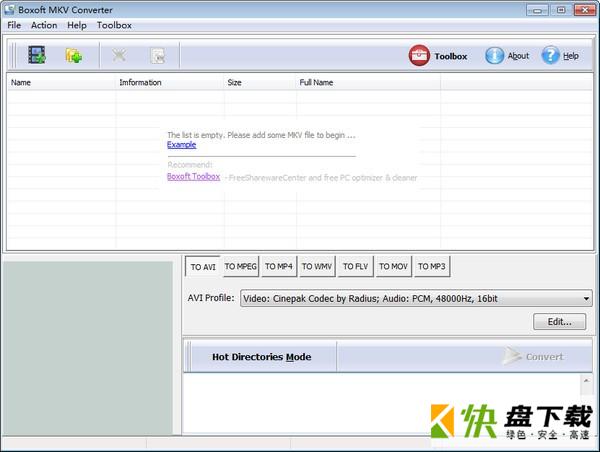Sort by the Name column header
Image resolution: width=600 pixels, height=452 pixels.
(x=61, y=82)
